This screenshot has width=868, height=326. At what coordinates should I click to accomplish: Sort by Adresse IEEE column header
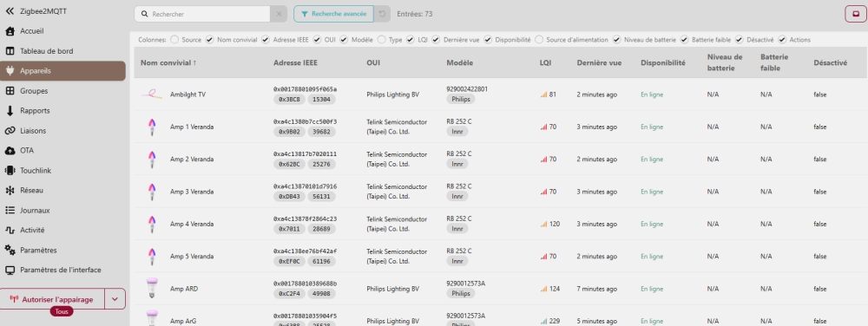click(x=295, y=63)
